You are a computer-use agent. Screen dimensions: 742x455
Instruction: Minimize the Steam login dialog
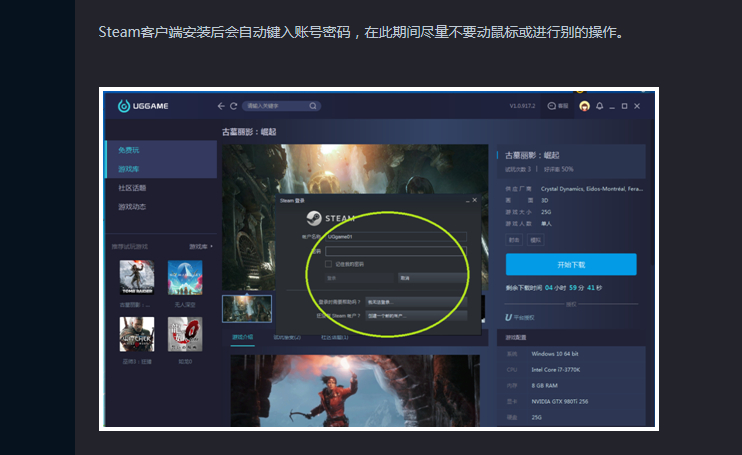tap(468, 201)
